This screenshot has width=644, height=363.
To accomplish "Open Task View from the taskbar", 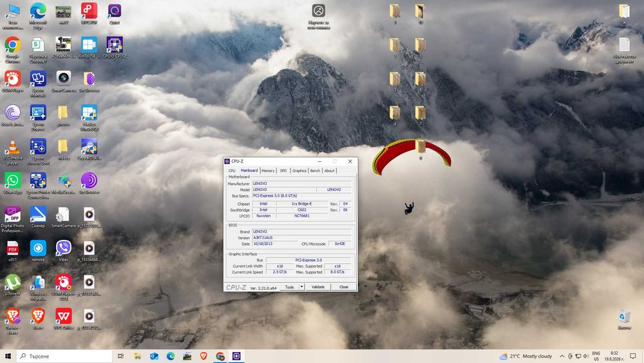I will coord(120,356).
